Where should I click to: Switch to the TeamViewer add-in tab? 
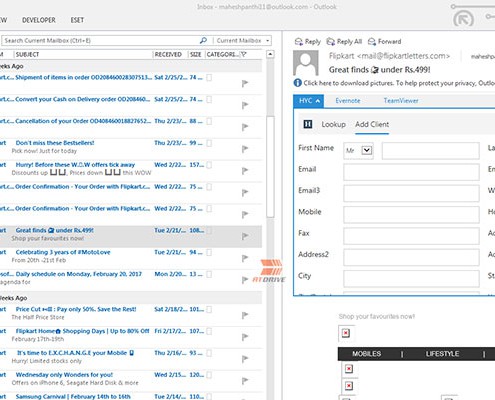click(x=401, y=101)
